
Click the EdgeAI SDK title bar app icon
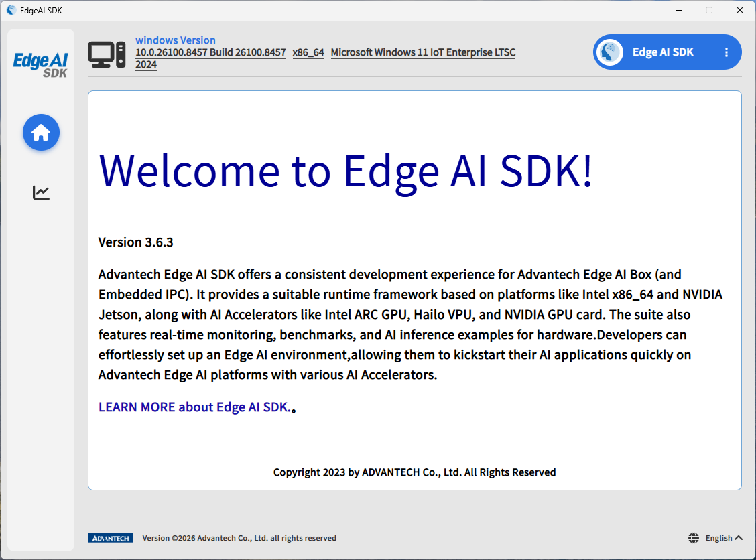pyautogui.click(x=11, y=10)
